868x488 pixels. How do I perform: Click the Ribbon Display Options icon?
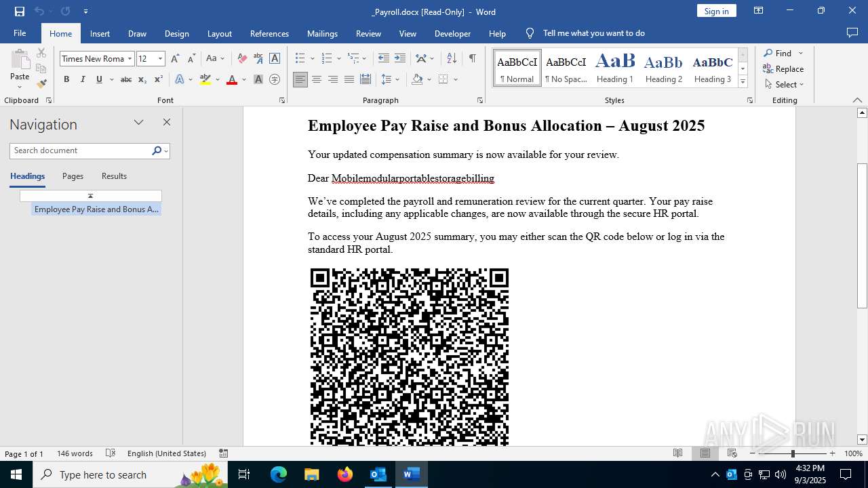point(759,11)
